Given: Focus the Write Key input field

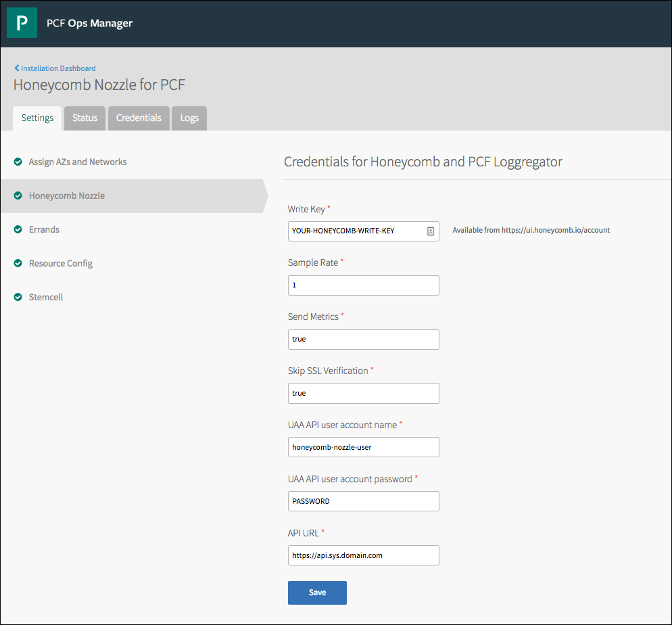Looking at the screenshot, I should pos(364,231).
